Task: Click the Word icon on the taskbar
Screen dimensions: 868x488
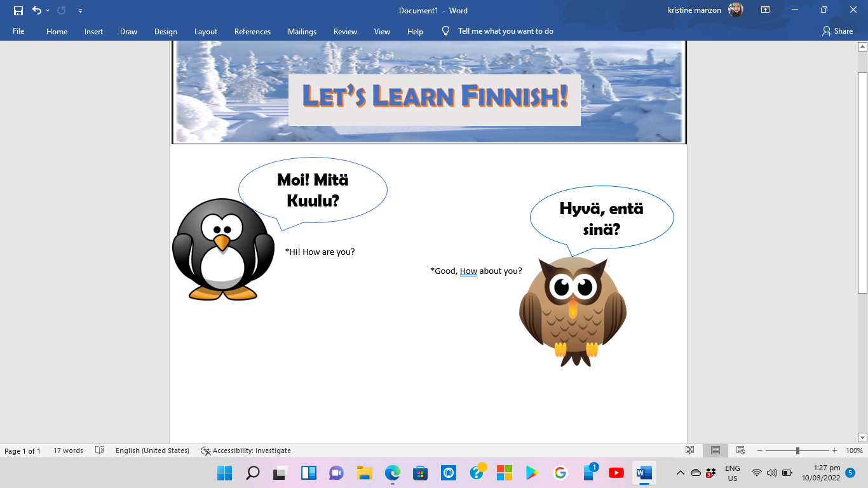Action: [x=644, y=473]
